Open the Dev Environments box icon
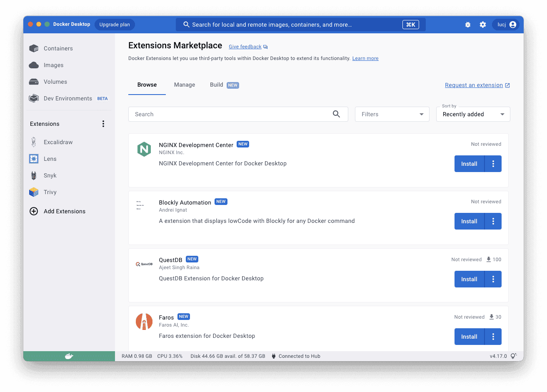The width and height of the screenshot is (547, 392). tap(34, 98)
